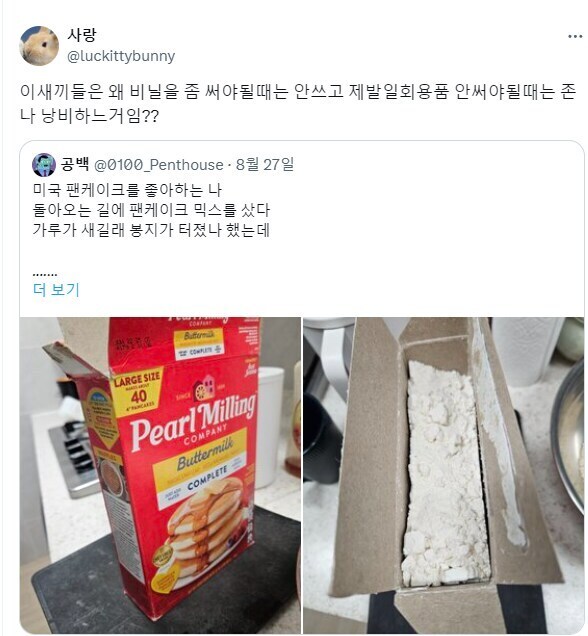The image size is (588, 636).
Task: Open the quoted tweet text about 팬케이크 믹스
Action: (x=151, y=210)
